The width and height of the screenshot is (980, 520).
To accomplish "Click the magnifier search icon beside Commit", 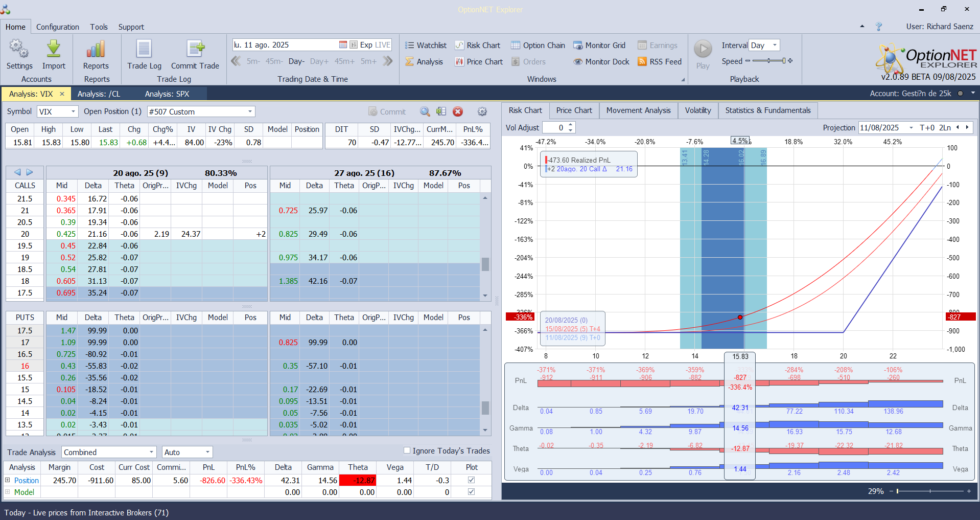I will 425,111.
